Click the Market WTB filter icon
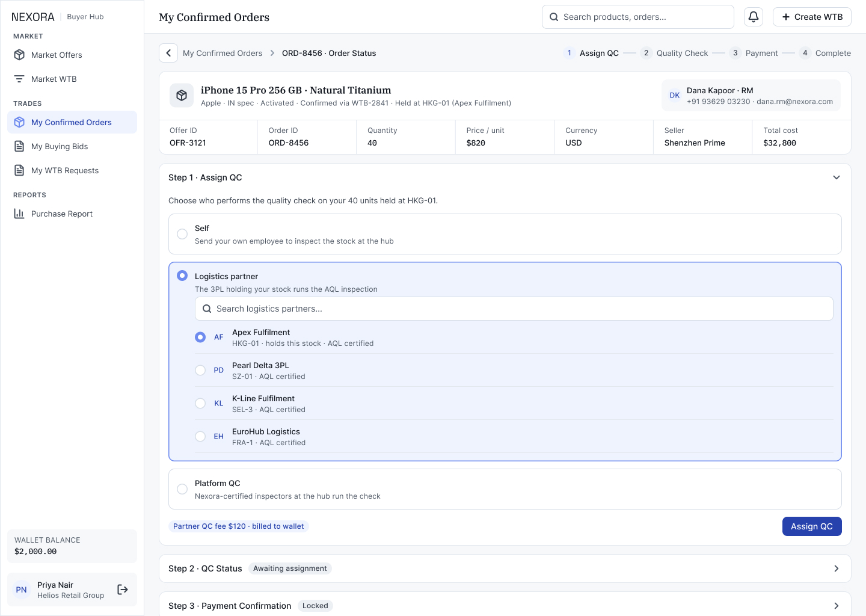The image size is (866, 616). (19, 79)
